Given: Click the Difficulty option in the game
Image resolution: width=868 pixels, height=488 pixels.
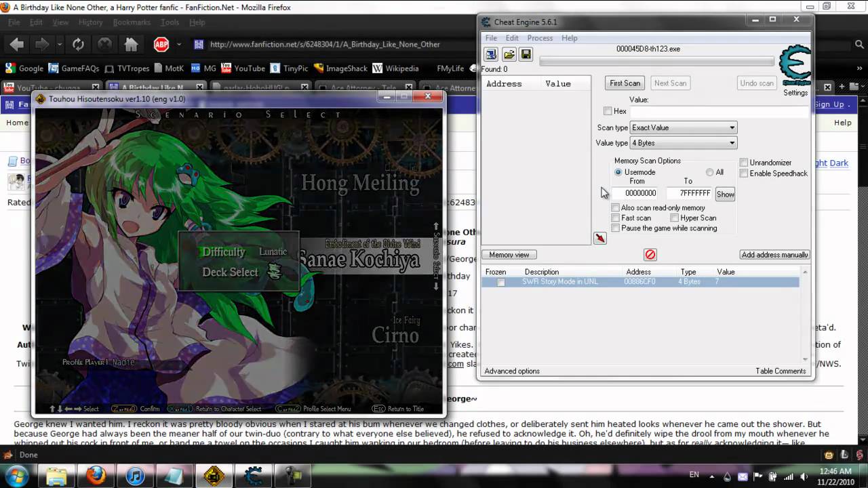Looking at the screenshot, I should coord(224,251).
